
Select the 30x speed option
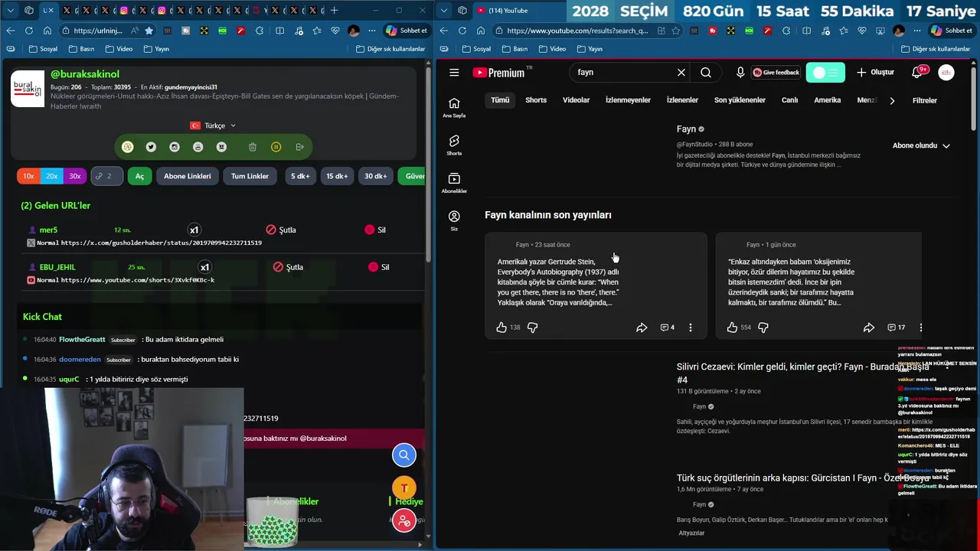[x=75, y=176]
